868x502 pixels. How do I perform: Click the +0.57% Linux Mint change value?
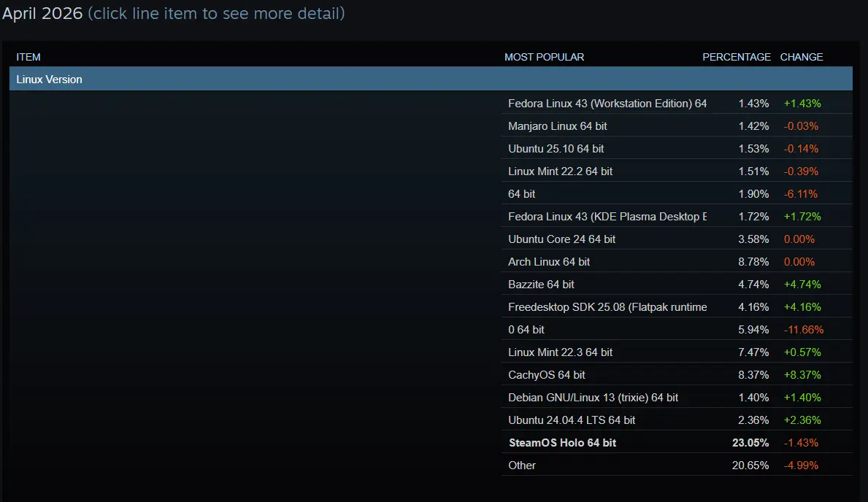pos(802,352)
